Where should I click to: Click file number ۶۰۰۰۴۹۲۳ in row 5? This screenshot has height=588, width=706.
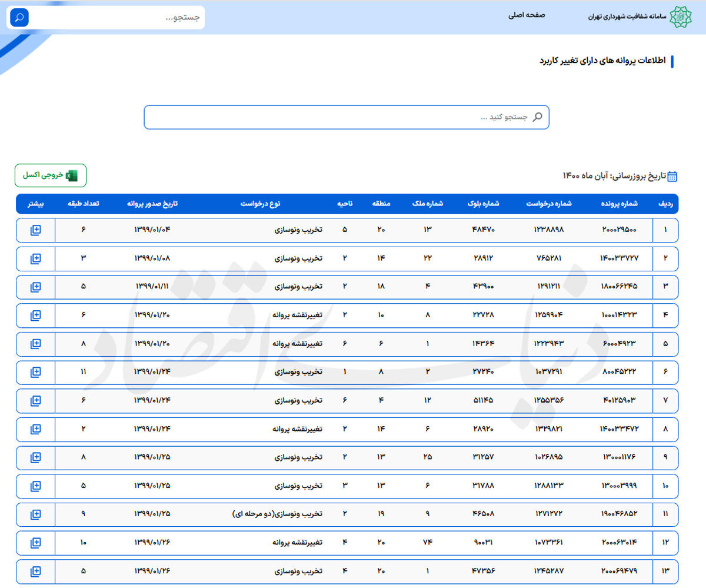[x=620, y=344]
